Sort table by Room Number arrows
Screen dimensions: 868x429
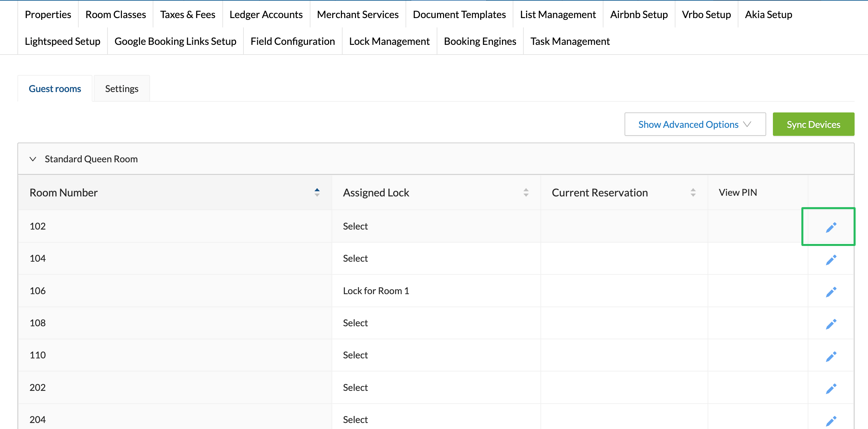coord(317,192)
